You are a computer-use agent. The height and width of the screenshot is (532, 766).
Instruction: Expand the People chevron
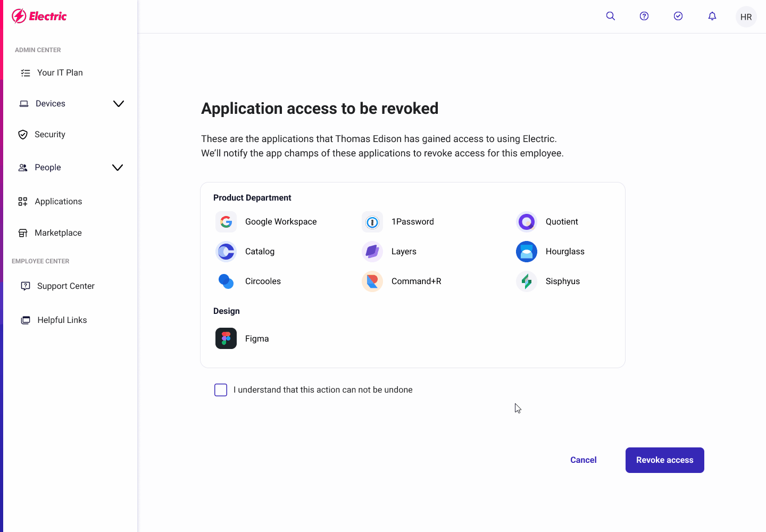(x=118, y=168)
